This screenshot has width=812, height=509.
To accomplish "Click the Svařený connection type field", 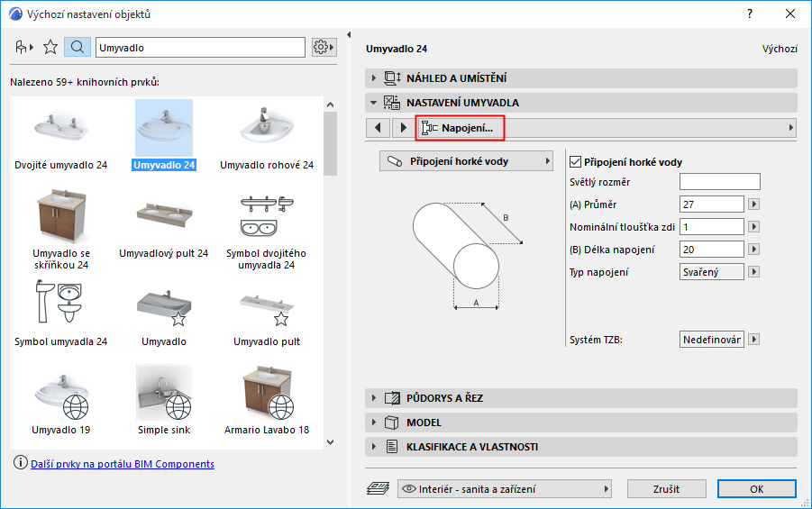I will click(712, 271).
